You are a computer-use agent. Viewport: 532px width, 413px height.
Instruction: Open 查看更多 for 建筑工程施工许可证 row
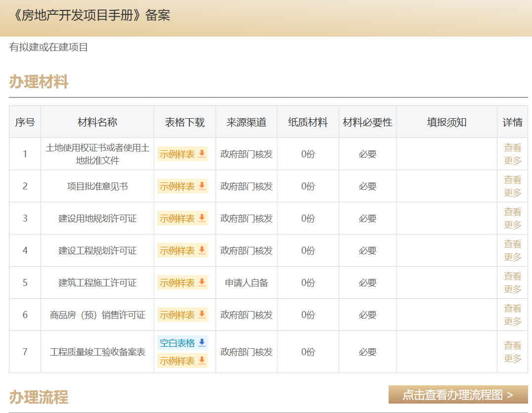[512, 283]
